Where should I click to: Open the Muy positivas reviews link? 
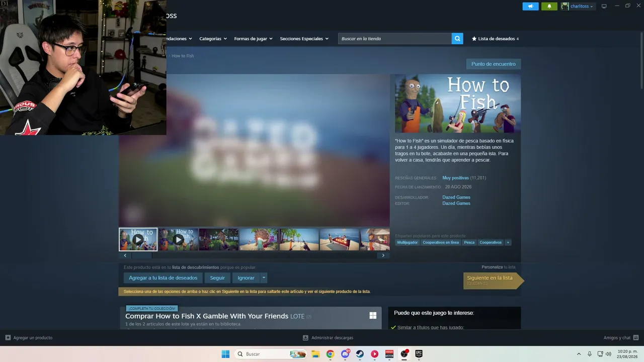click(455, 178)
